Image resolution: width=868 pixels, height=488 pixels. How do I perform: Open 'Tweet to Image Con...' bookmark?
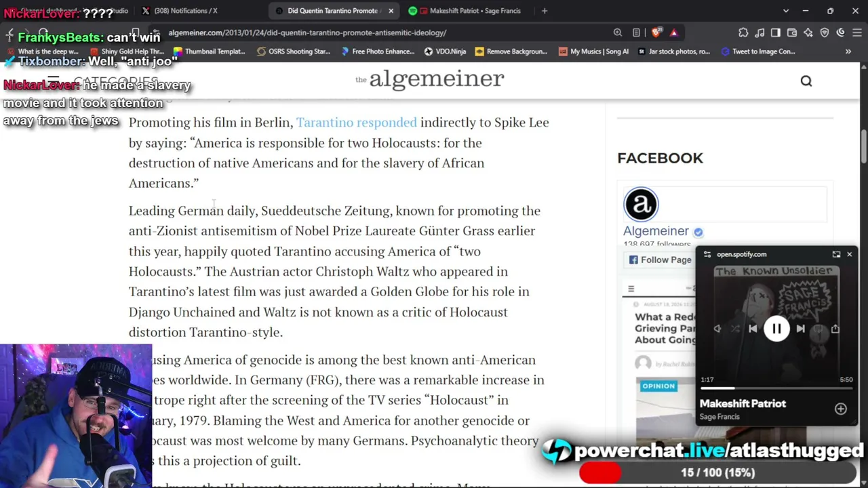[x=758, y=52]
